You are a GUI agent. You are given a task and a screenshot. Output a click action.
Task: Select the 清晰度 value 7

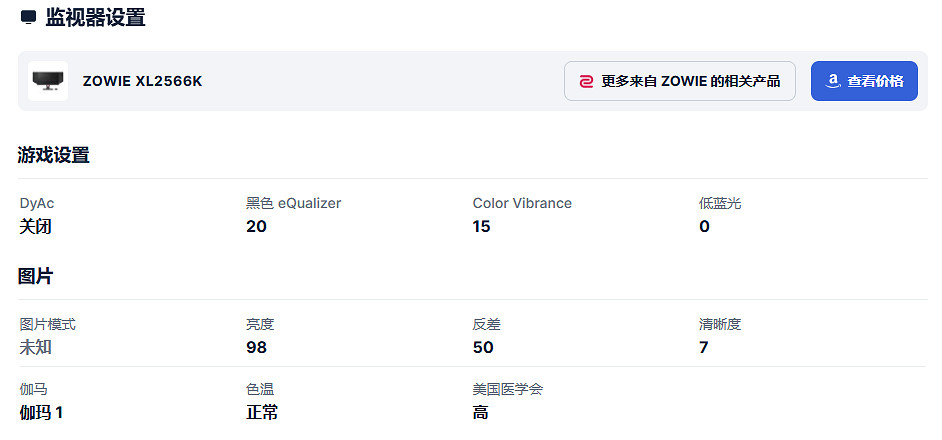(x=704, y=348)
